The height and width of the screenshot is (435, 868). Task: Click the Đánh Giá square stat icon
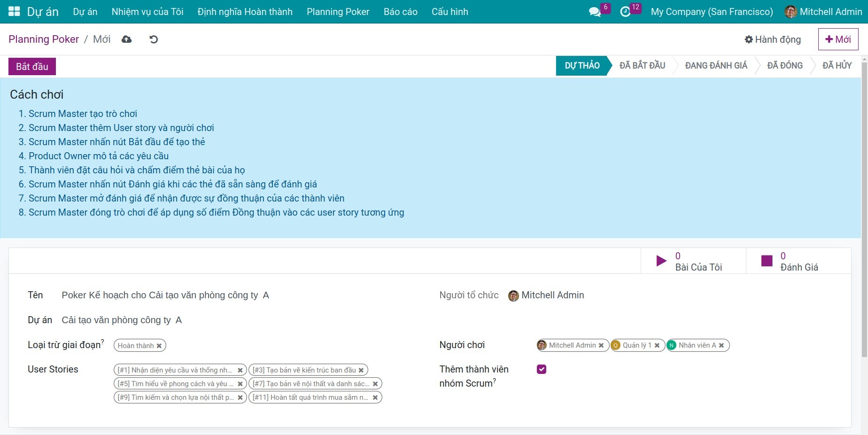(x=767, y=261)
